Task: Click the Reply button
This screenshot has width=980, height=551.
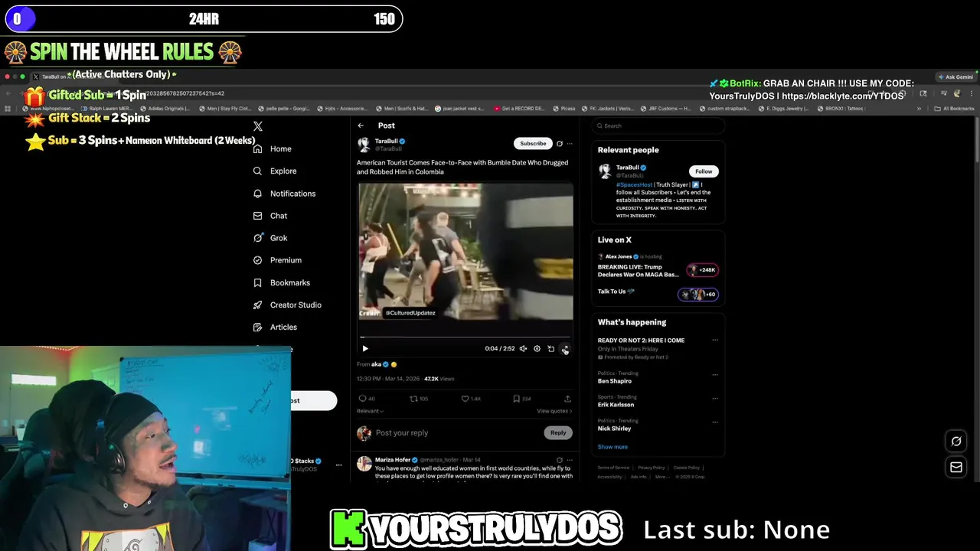Action: click(558, 433)
